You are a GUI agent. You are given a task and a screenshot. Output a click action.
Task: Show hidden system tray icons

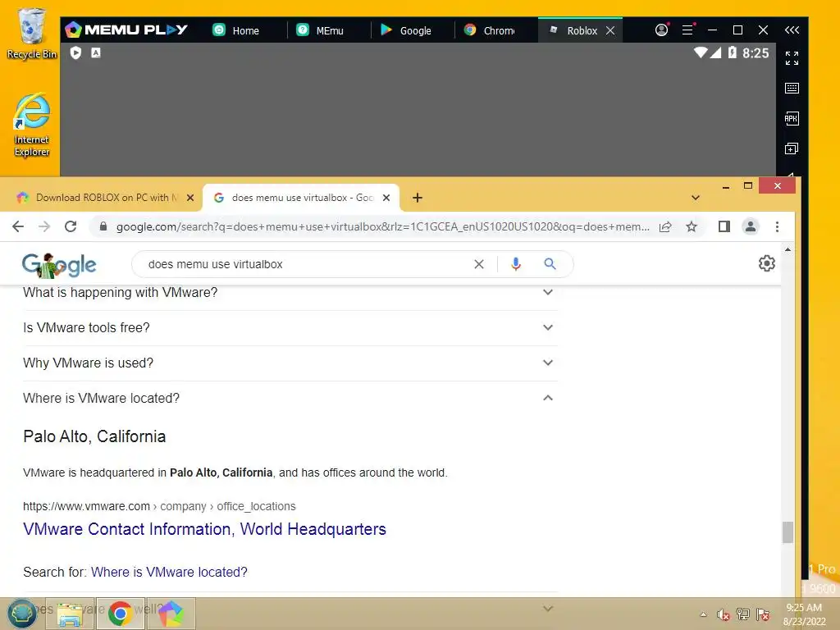pyautogui.click(x=703, y=614)
